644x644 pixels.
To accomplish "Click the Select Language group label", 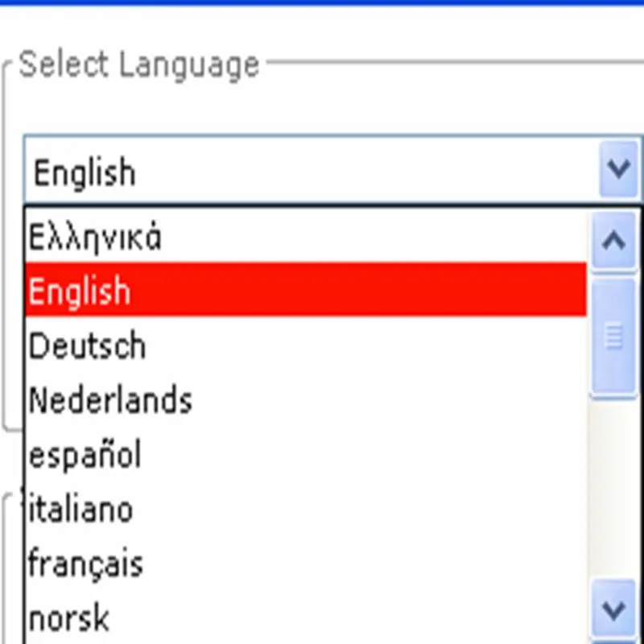I will pos(138,64).
